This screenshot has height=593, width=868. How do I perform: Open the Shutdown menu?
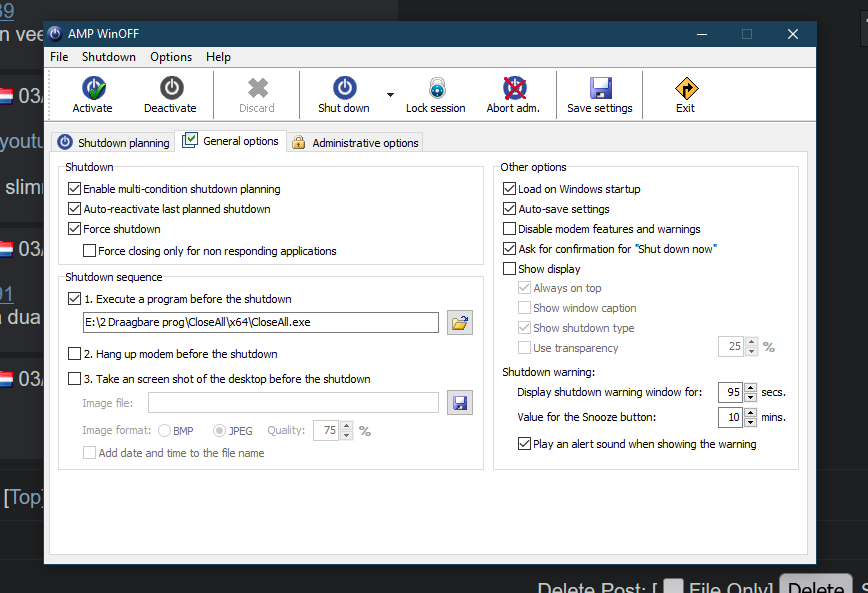click(x=108, y=57)
